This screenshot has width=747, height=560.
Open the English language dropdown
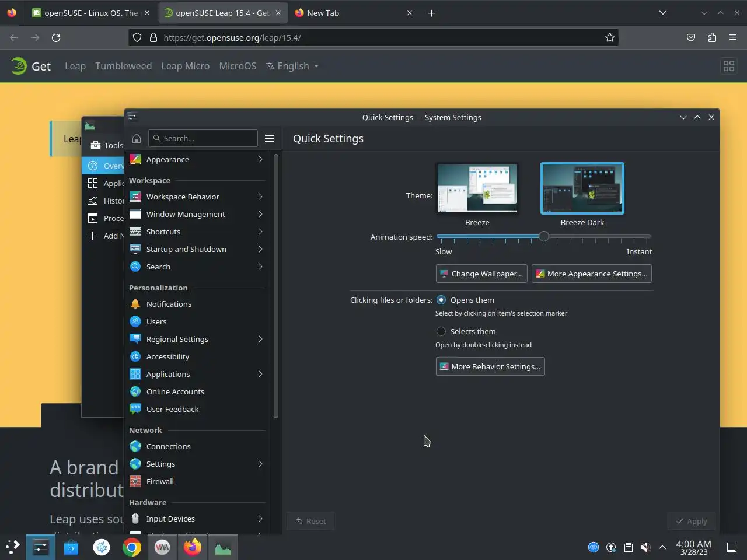click(292, 66)
